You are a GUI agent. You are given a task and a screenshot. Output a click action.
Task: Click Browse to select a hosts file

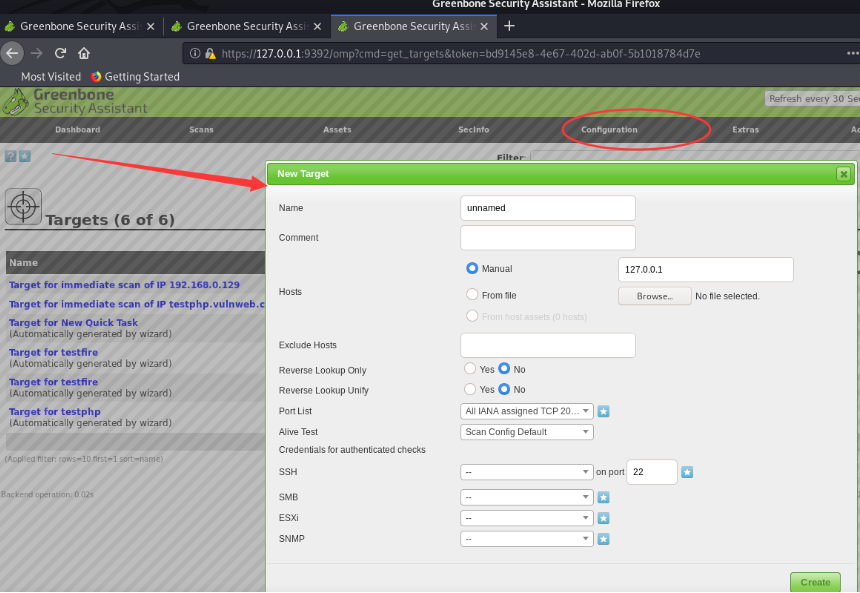pyautogui.click(x=654, y=296)
